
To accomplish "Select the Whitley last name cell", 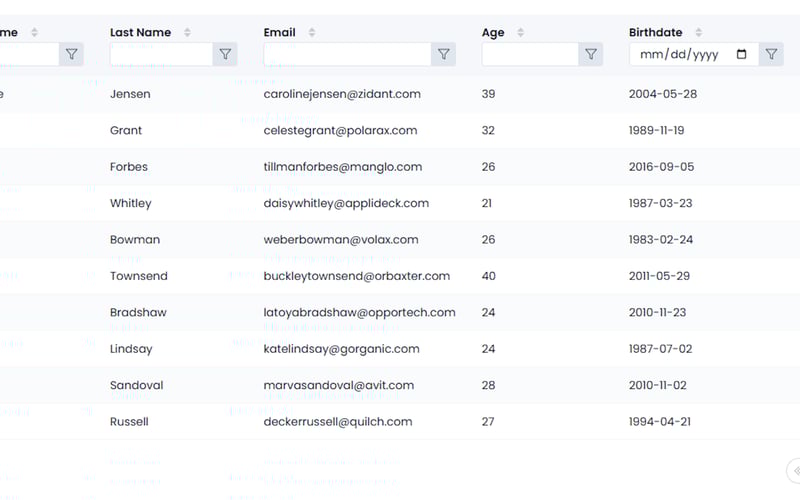I will pyautogui.click(x=131, y=203).
